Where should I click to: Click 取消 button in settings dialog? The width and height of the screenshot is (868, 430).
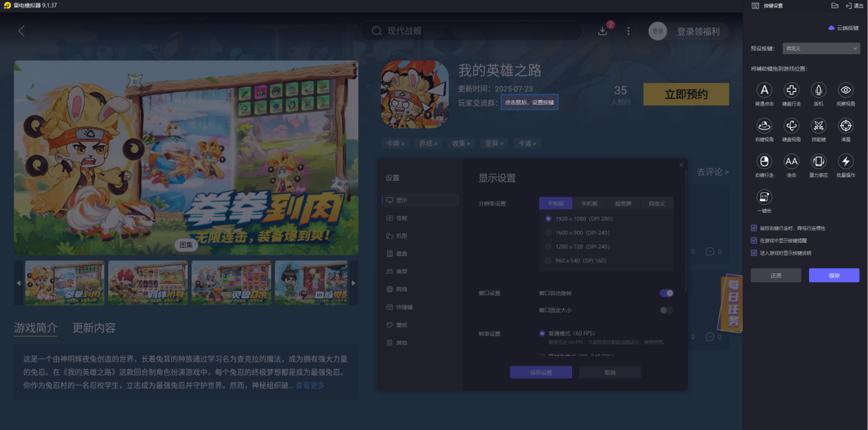[x=610, y=372]
